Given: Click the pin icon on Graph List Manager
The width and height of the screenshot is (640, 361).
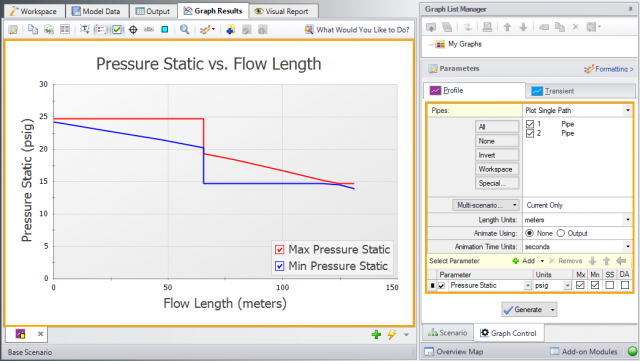Looking at the screenshot, I should click(630, 9).
